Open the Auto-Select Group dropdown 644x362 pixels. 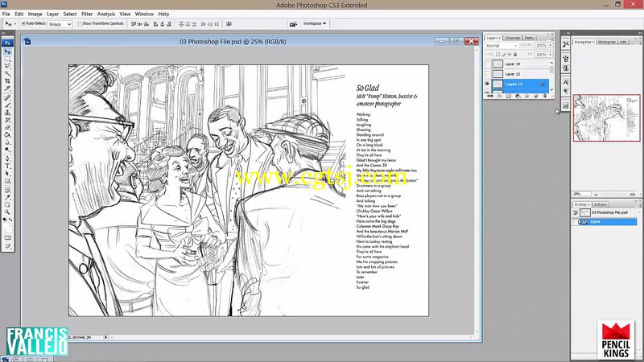click(60, 24)
